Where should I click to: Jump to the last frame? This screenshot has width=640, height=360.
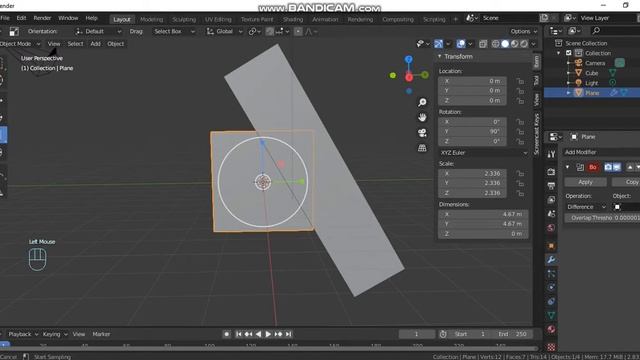[289, 334]
